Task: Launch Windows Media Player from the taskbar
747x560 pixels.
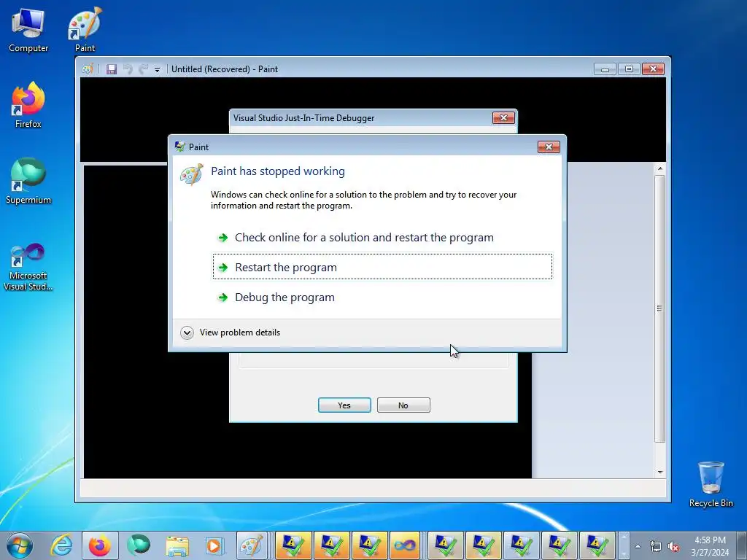Action: tap(215, 545)
